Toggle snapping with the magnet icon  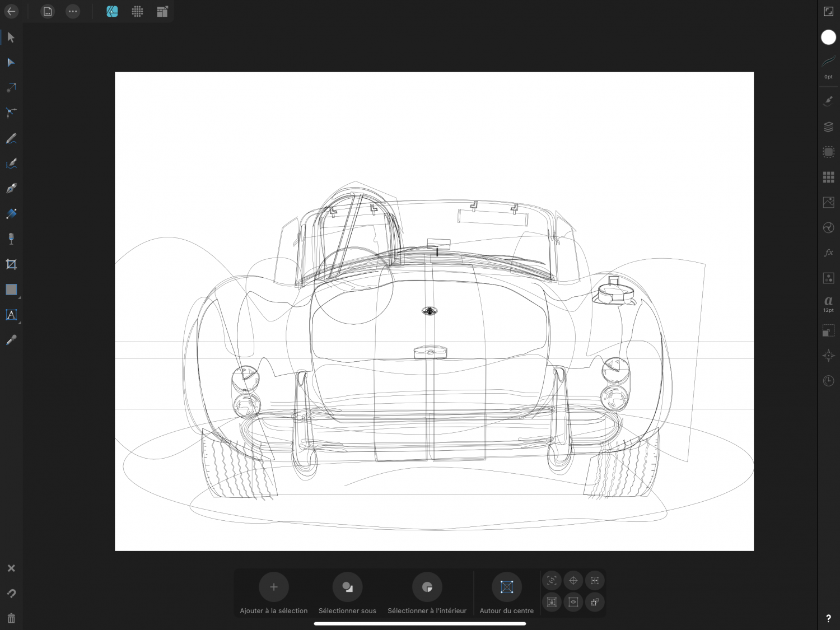(11, 594)
